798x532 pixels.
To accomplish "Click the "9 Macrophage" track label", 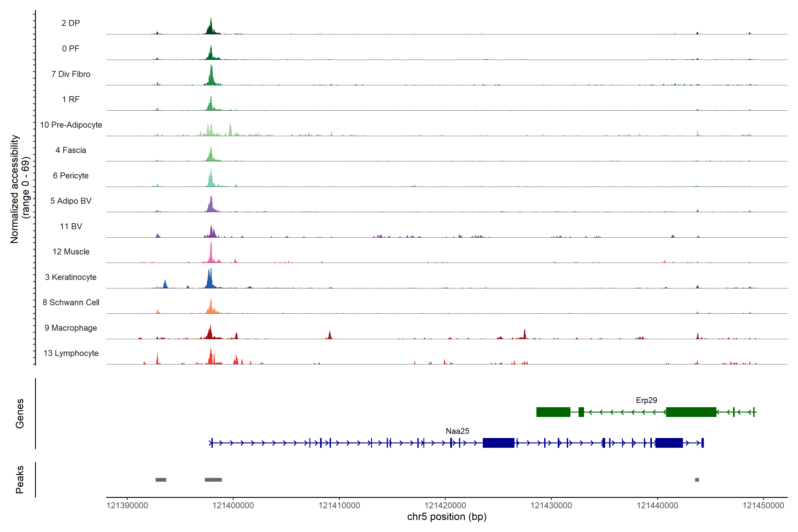I will (x=71, y=328).
